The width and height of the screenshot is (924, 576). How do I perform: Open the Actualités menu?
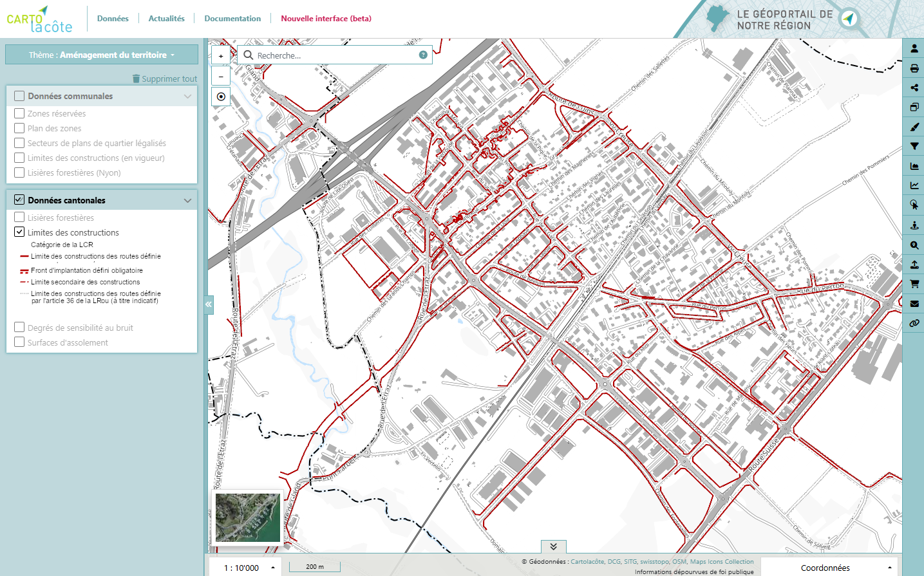pyautogui.click(x=166, y=19)
